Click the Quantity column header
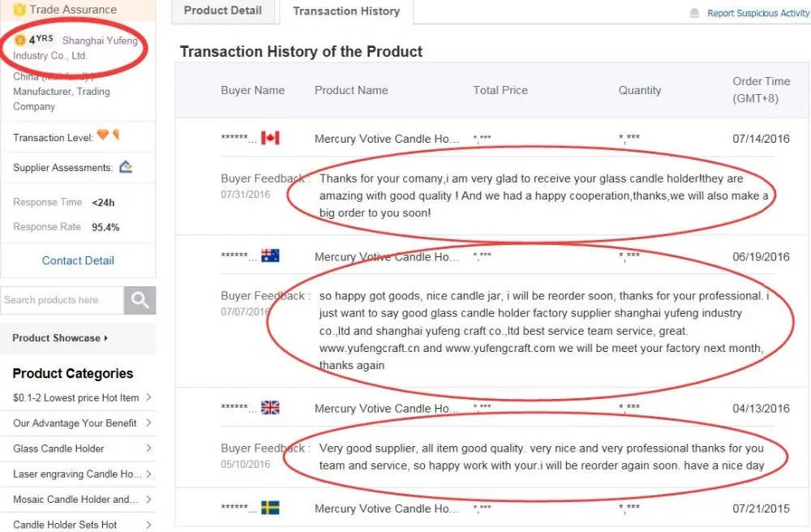The image size is (811, 532). (x=640, y=90)
